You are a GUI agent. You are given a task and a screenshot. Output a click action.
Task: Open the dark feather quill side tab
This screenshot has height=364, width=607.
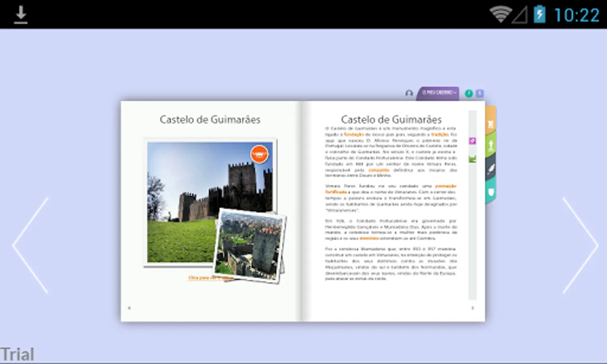point(491,169)
